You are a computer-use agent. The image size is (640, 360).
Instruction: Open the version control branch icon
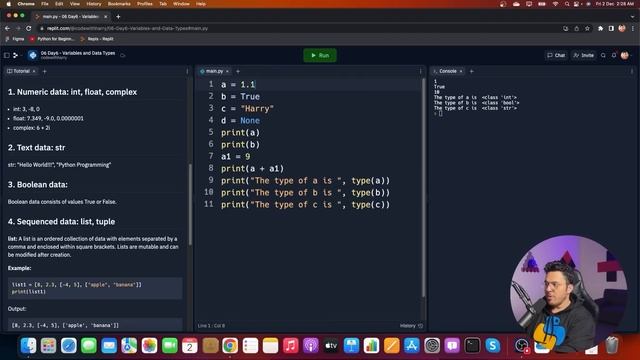click(x=16, y=55)
